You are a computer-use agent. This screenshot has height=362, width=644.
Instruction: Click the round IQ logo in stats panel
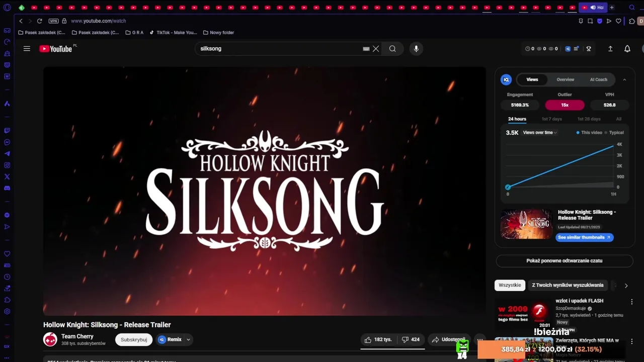pyautogui.click(x=506, y=79)
